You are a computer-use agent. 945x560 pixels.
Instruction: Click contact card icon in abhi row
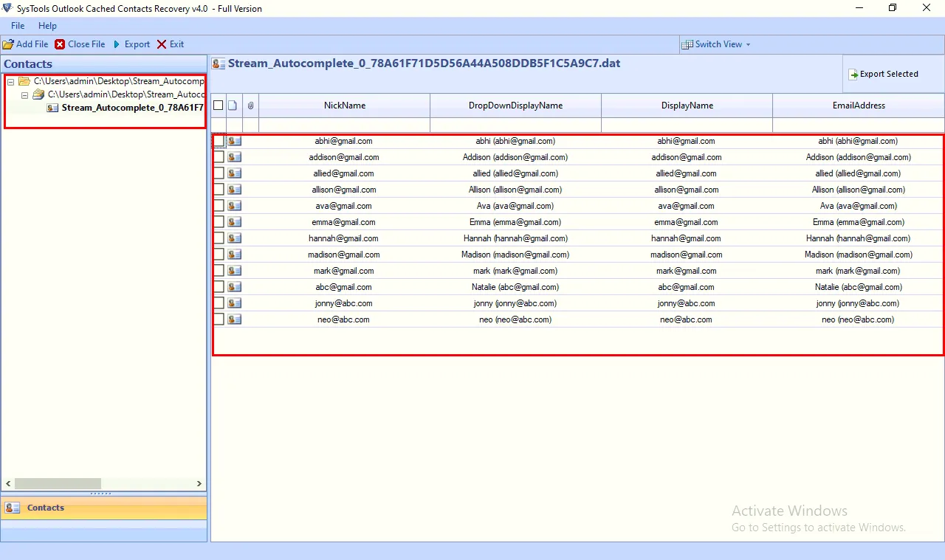pyautogui.click(x=234, y=141)
